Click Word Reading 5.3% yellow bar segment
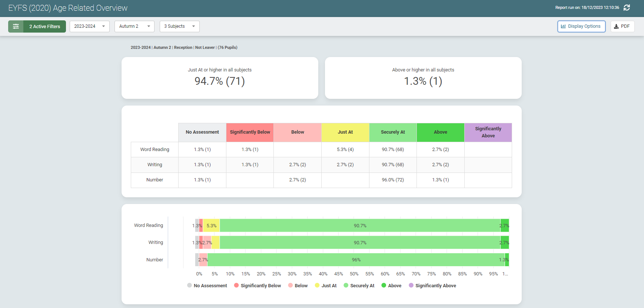 (211, 225)
